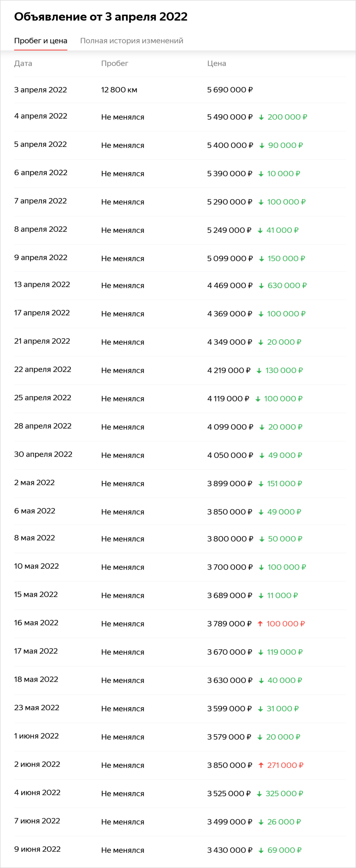
Task: Click the green down arrow next to 69 000 ₽
Action: pos(261,851)
